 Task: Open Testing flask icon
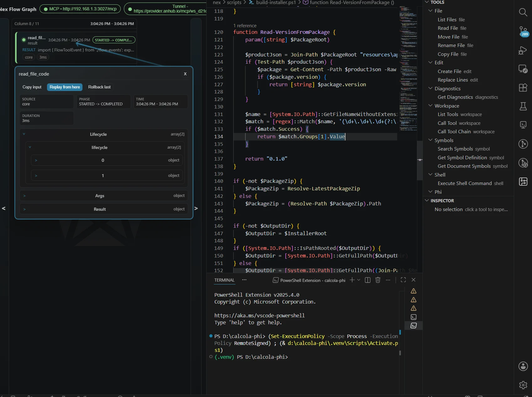click(523, 106)
